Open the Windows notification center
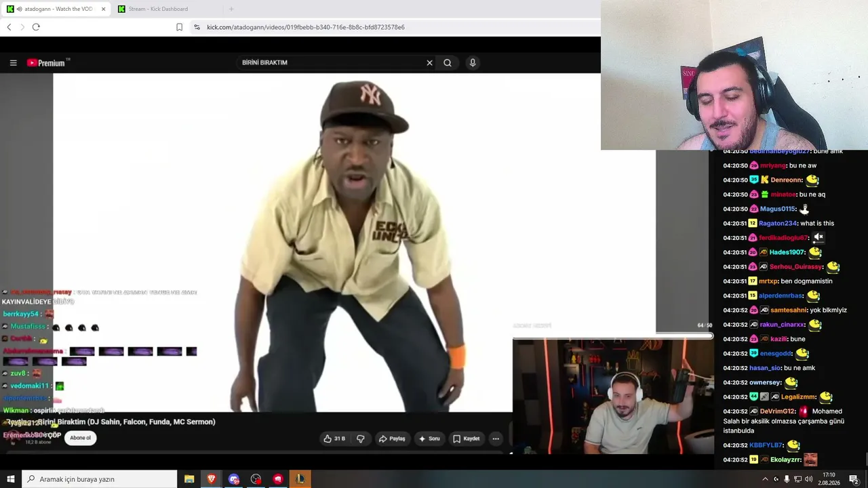Viewport: 868px width, 488px height. tap(854, 479)
